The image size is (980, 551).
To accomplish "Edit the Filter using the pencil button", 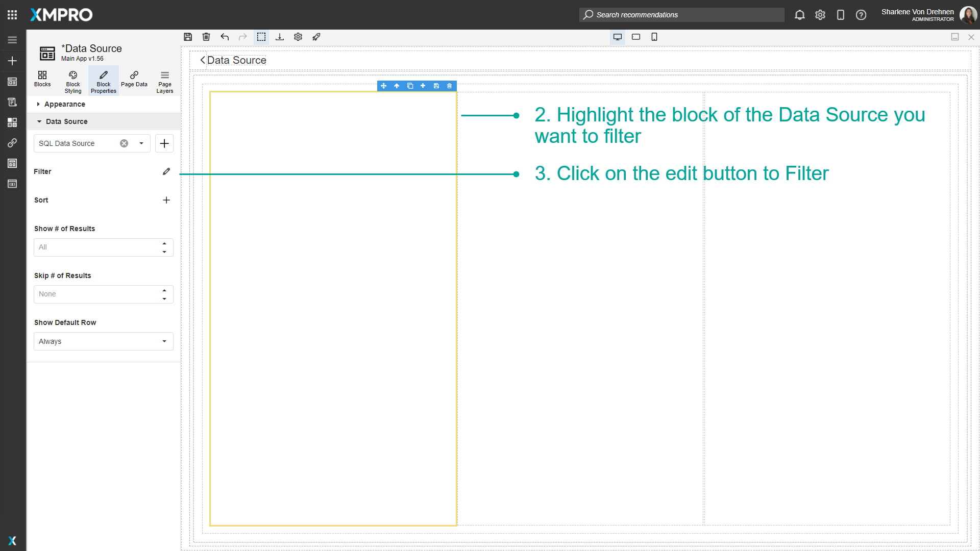I will [x=166, y=171].
